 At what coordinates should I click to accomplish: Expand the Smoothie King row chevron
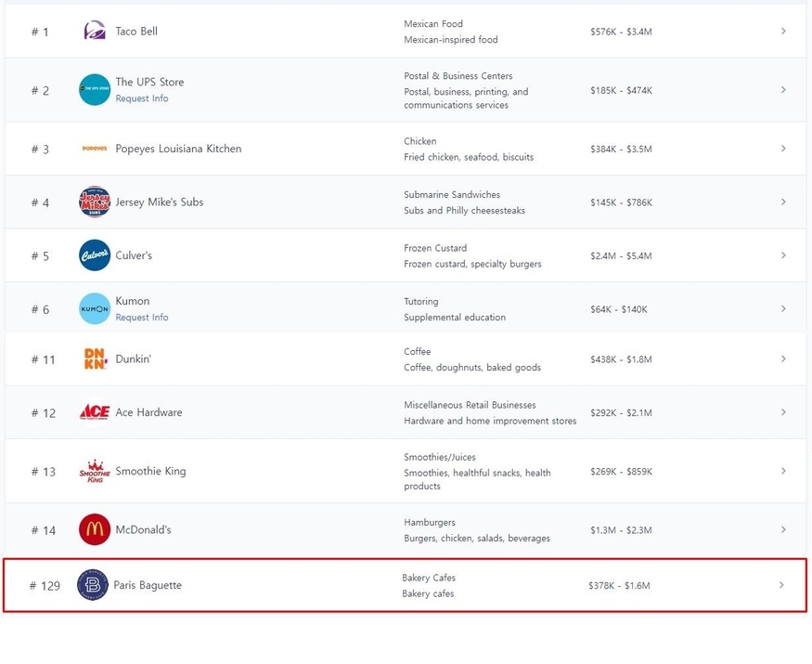(783, 471)
